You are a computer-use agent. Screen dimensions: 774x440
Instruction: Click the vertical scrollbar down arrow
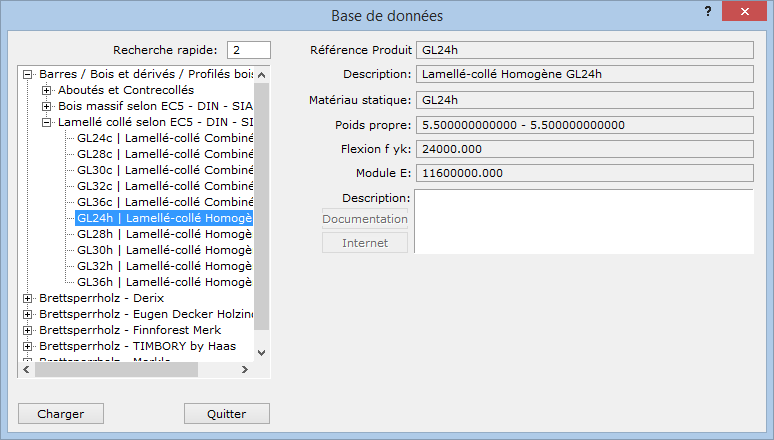[x=262, y=352]
